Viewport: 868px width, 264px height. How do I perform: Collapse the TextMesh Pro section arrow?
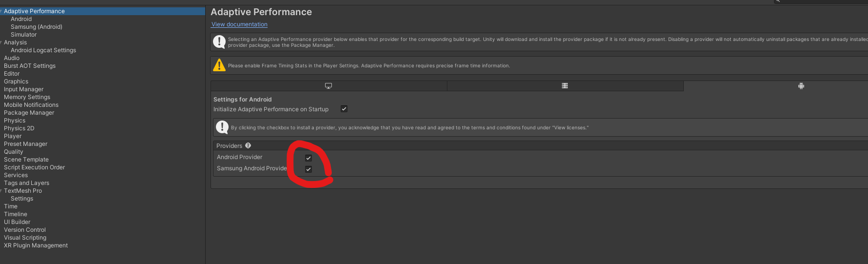[1, 190]
